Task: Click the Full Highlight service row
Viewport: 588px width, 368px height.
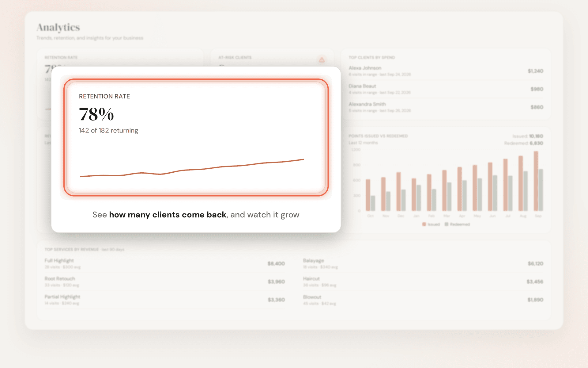Action: (x=165, y=263)
